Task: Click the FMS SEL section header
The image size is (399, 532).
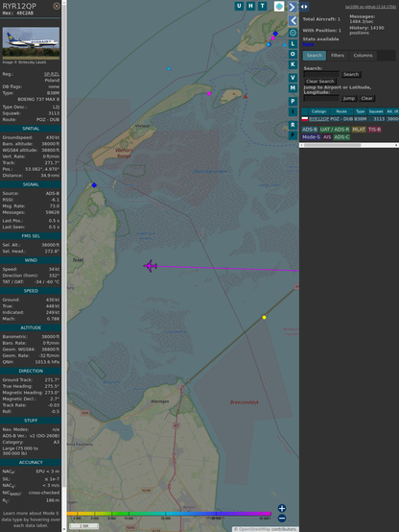Action: click(31, 236)
